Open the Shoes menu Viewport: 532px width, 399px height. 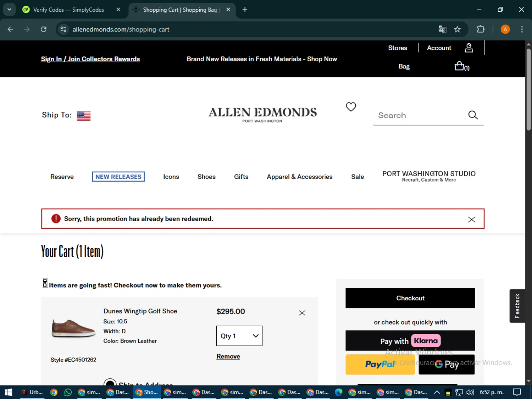click(206, 177)
